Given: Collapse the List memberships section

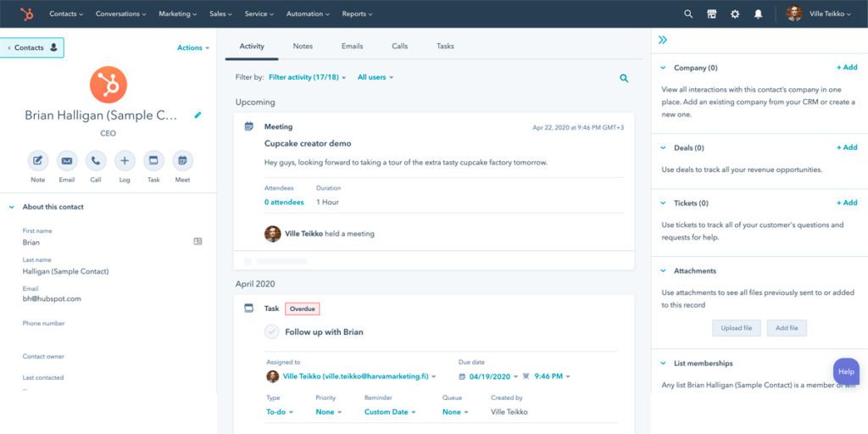Looking at the screenshot, I should click(x=663, y=363).
